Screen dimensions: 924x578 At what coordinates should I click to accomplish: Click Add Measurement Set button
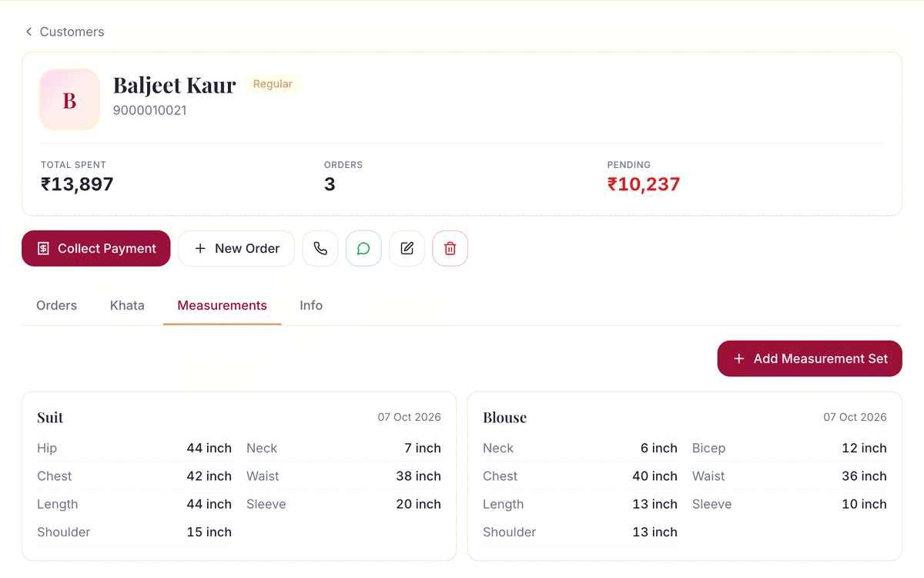(x=809, y=358)
